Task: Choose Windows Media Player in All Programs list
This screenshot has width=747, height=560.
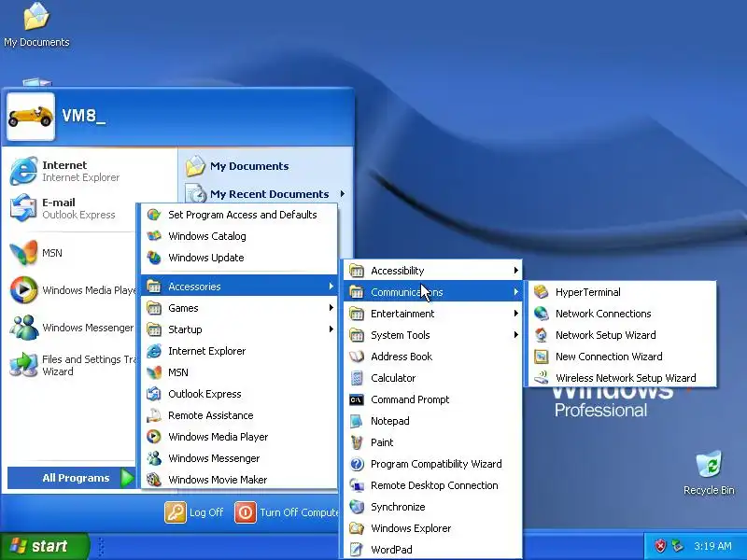Action: point(239,437)
